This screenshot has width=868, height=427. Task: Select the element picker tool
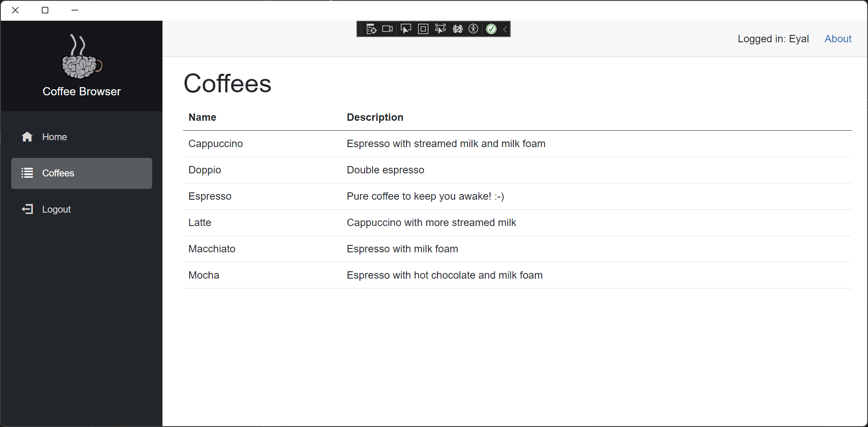point(406,29)
